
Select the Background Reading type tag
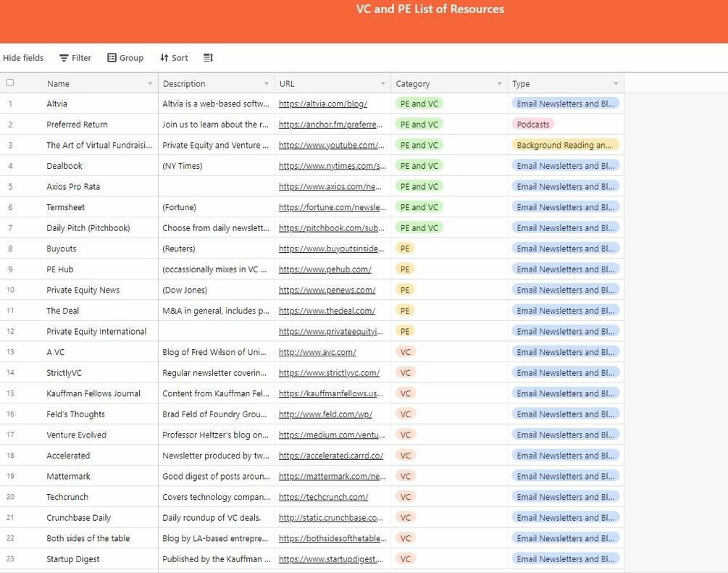565,146
